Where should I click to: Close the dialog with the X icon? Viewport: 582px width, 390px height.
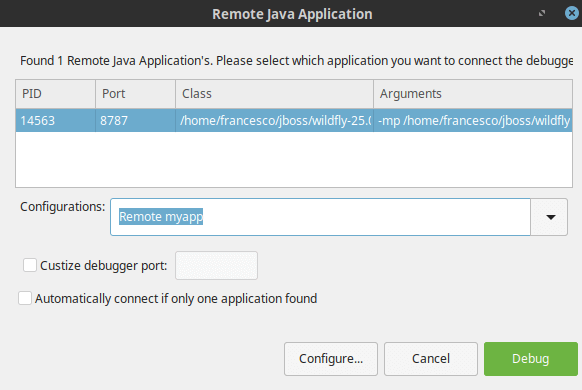[x=572, y=13]
